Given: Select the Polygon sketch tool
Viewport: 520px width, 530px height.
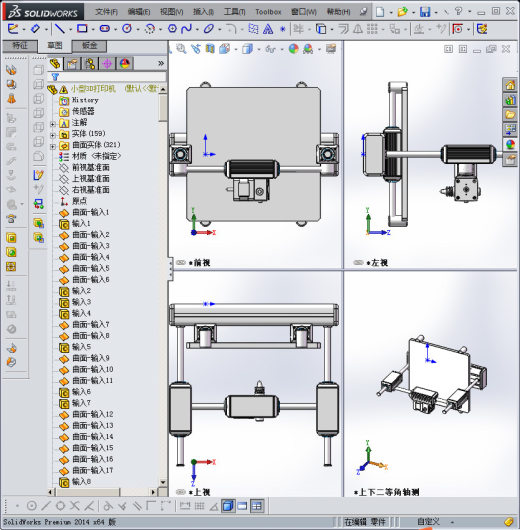Looking at the screenshot, I should click(172, 29).
